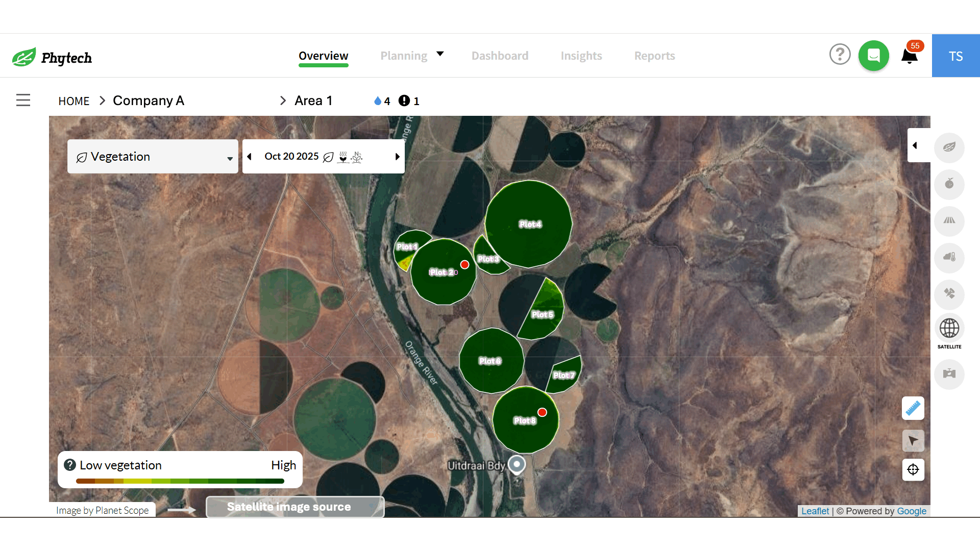The height and width of the screenshot is (551, 980).
Task: Toggle the soil heat icon next to the date
Action: coord(343,157)
